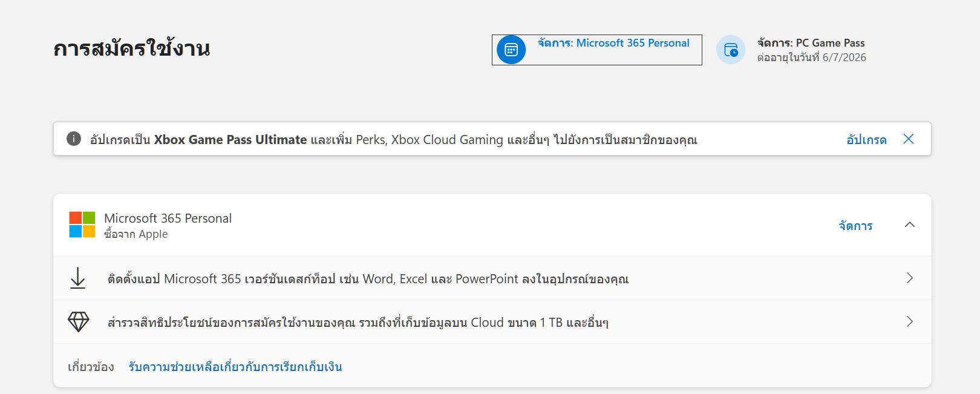Click the ต่ออายุในวันที่ 6/7/2026 renewal date text
Image resolution: width=980 pixels, height=394 pixels.
[x=812, y=57]
